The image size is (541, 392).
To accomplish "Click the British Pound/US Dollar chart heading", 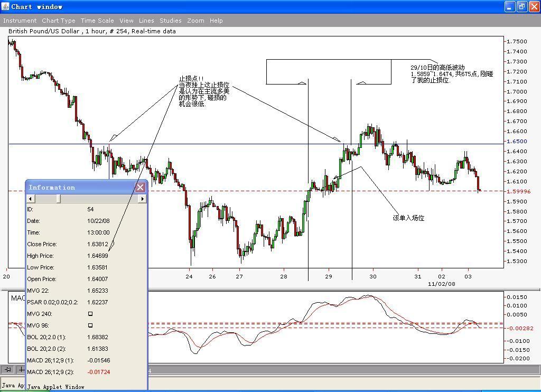I will coord(92,31).
